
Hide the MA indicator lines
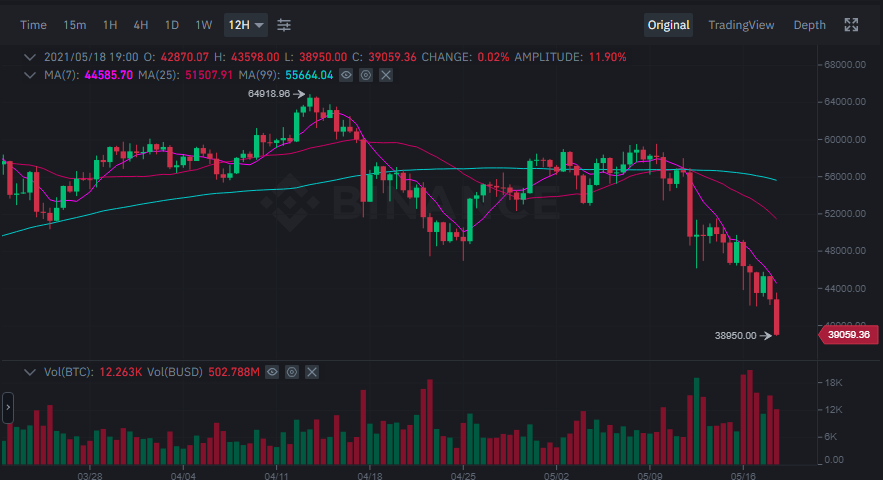tap(346, 75)
